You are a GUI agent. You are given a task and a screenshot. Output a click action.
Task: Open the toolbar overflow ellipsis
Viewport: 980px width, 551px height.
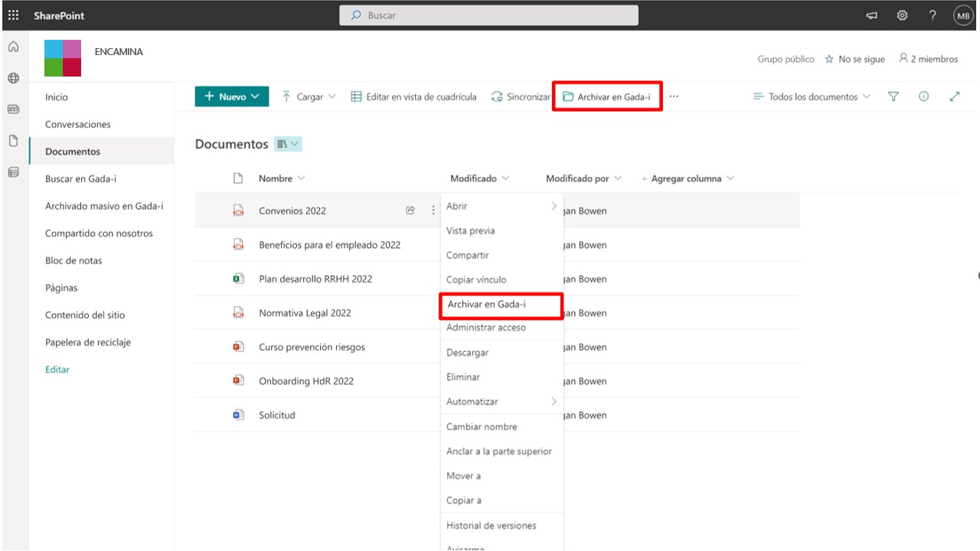[674, 97]
